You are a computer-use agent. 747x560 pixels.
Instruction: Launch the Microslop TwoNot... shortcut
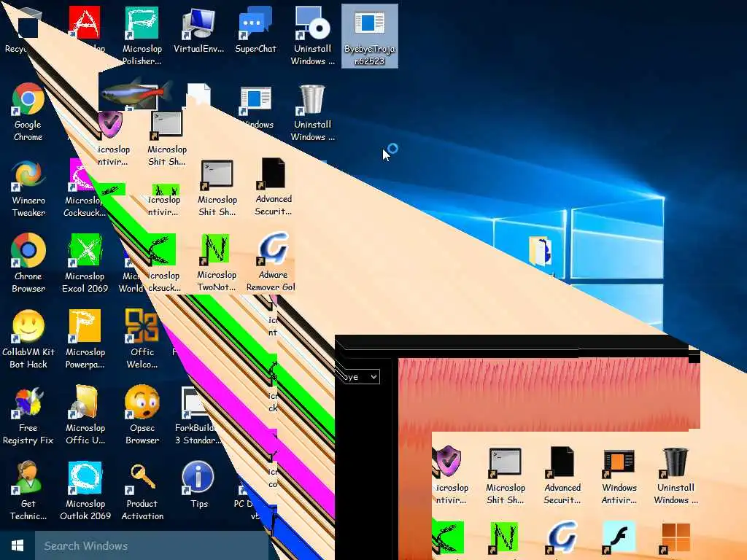coord(217,262)
